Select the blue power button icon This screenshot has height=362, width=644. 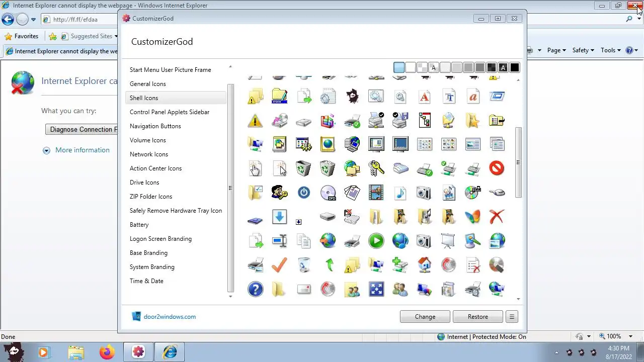click(303, 193)
